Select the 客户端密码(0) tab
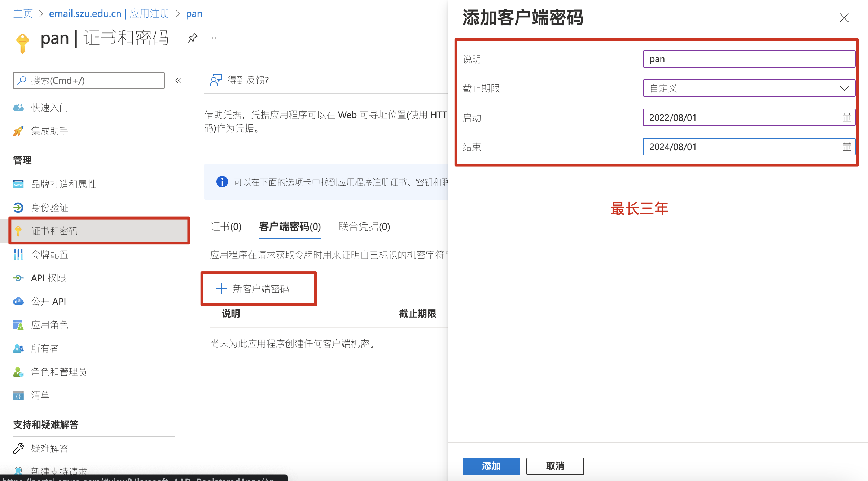868x481 pixels. click(x=290, y=227)
